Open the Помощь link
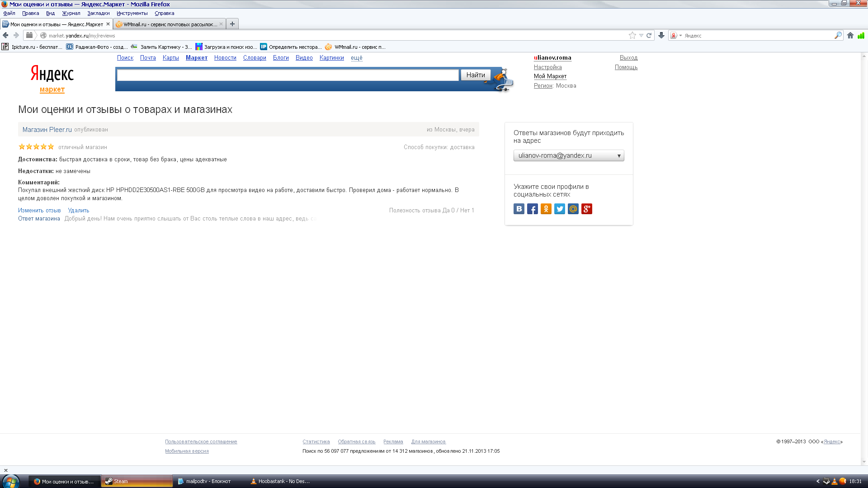The width and height of the screenshot is (868, 488). pos(626,67)
